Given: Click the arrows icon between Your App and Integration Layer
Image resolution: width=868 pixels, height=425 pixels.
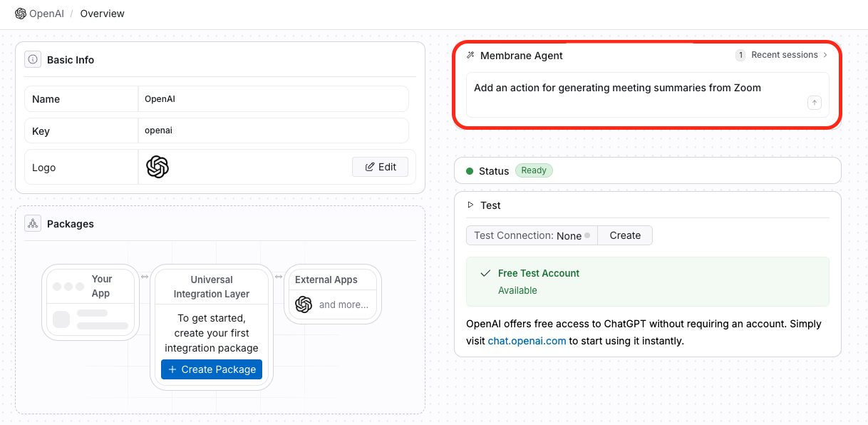Looking at the screenshot, I should pos(145,277).
